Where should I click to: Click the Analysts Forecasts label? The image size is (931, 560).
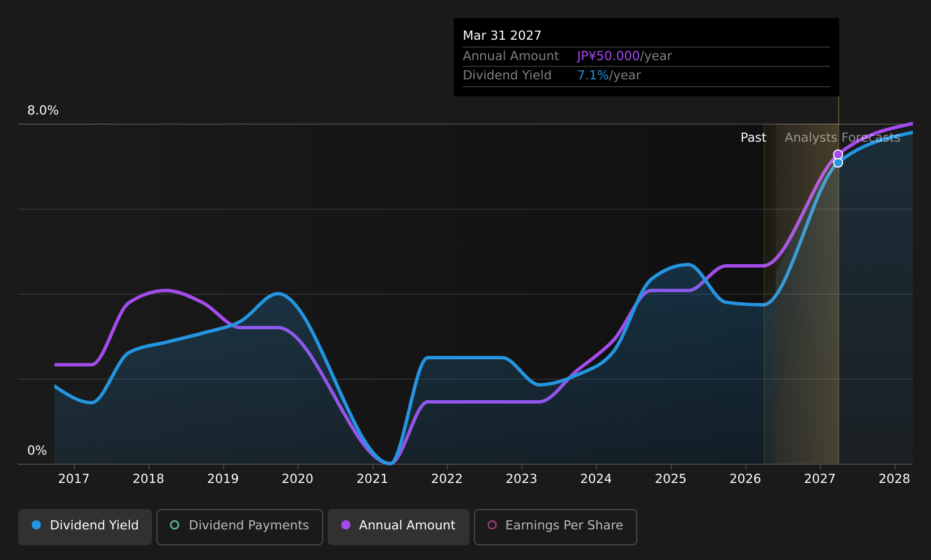coord(843,138)
